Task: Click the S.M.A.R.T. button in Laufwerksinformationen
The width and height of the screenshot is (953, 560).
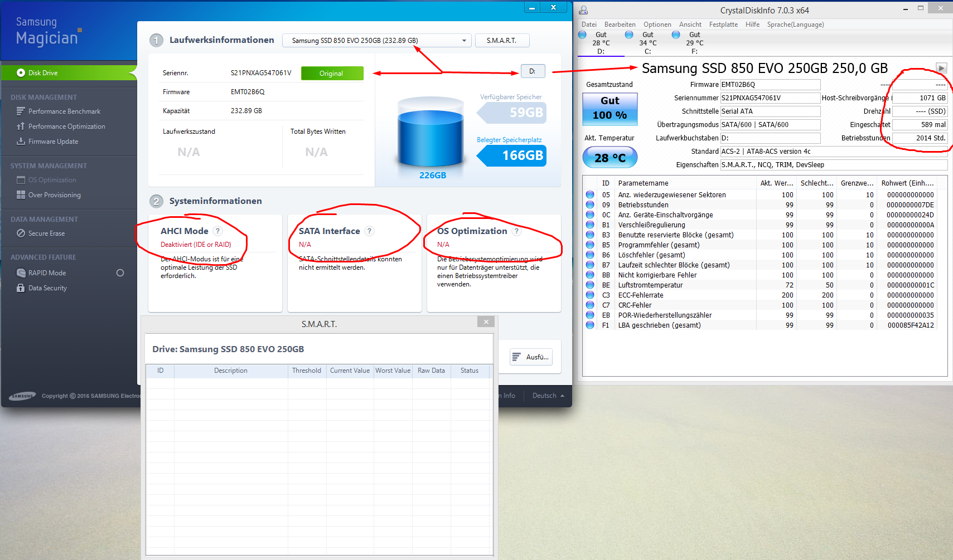Action: coord(502,41)
